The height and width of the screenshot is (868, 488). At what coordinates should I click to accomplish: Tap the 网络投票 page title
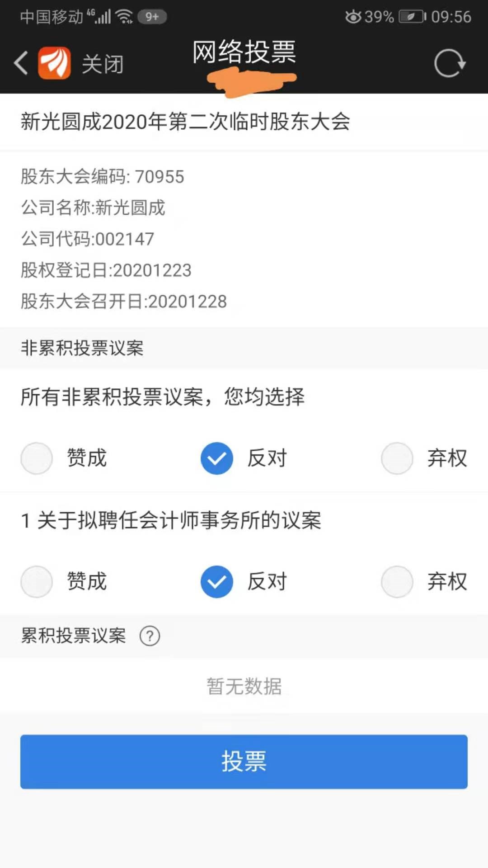pyautogui.click(x=244, y=52)
